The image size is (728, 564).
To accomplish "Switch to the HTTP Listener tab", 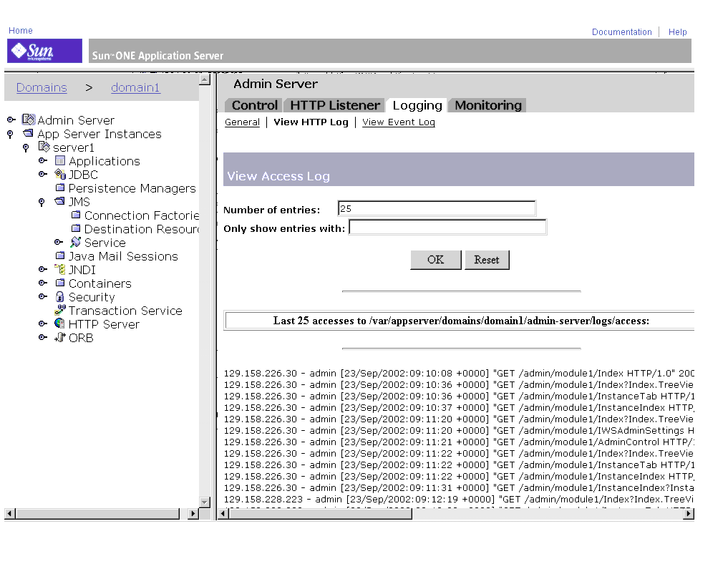I will click(x=334, y=105).
